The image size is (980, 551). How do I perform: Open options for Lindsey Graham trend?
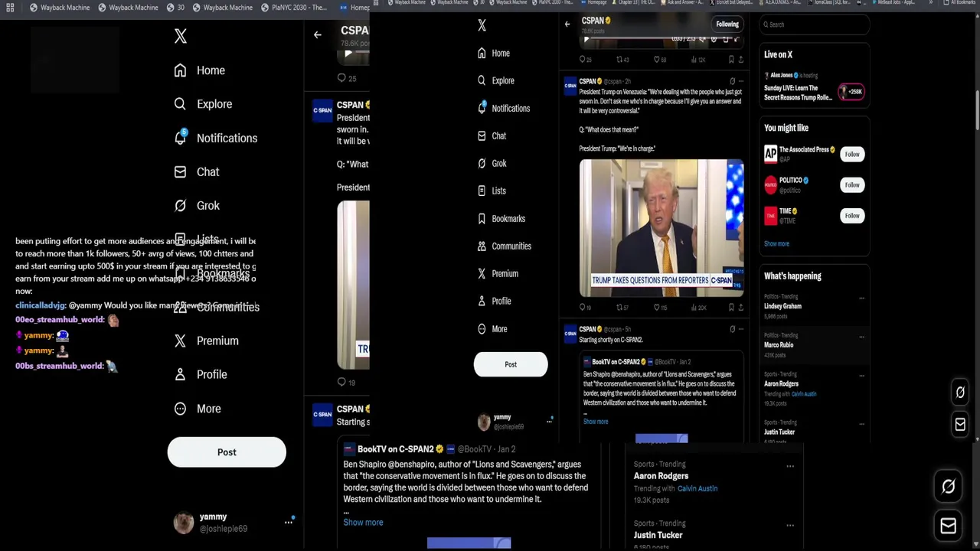click(x=861, y=298)
